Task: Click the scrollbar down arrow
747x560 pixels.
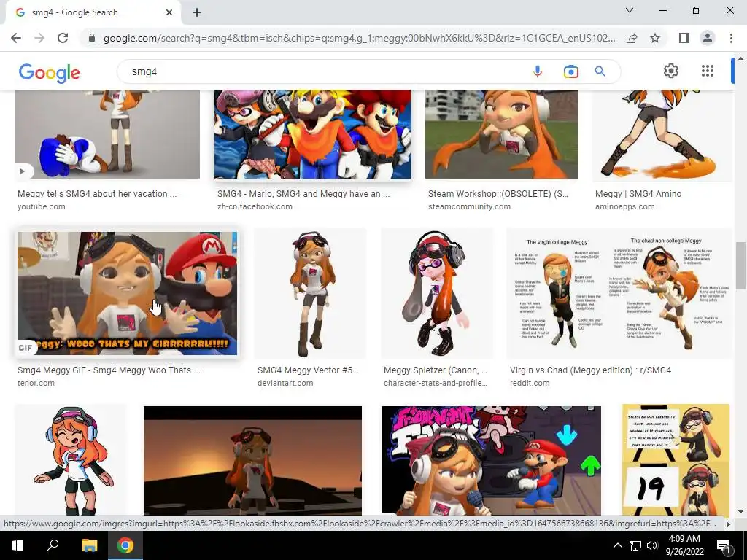Action: point(740,512)
